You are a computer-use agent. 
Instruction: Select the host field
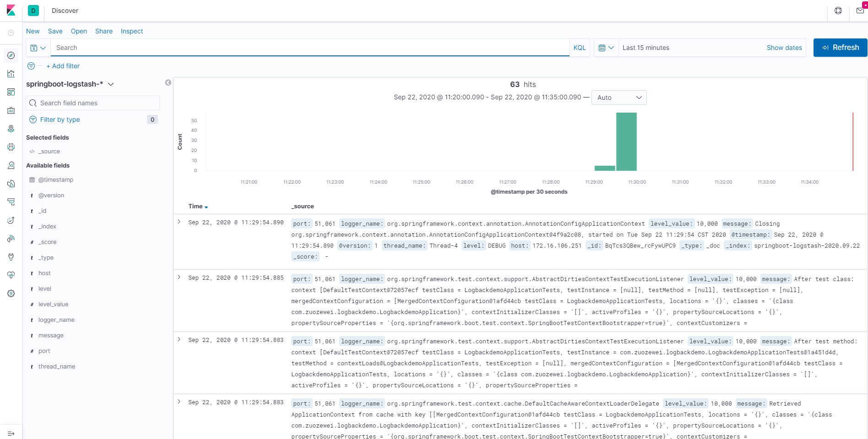(44, 273)
